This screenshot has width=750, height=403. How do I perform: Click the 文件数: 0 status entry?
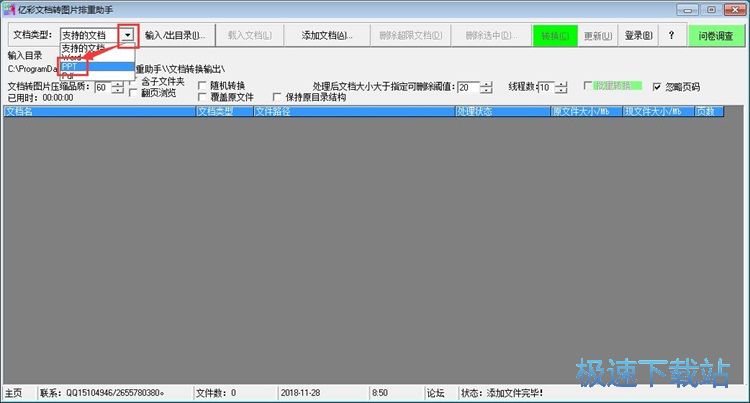click(x=216, y=393)
